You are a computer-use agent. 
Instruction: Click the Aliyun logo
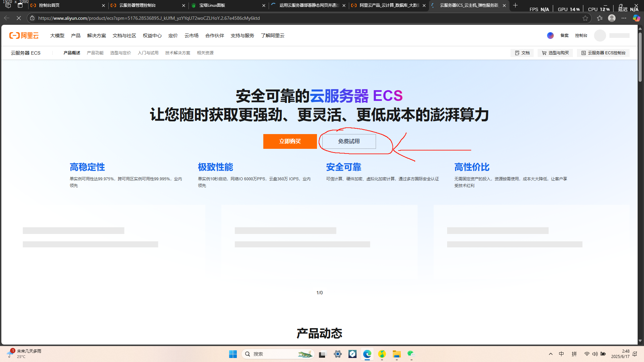point(24,36)
